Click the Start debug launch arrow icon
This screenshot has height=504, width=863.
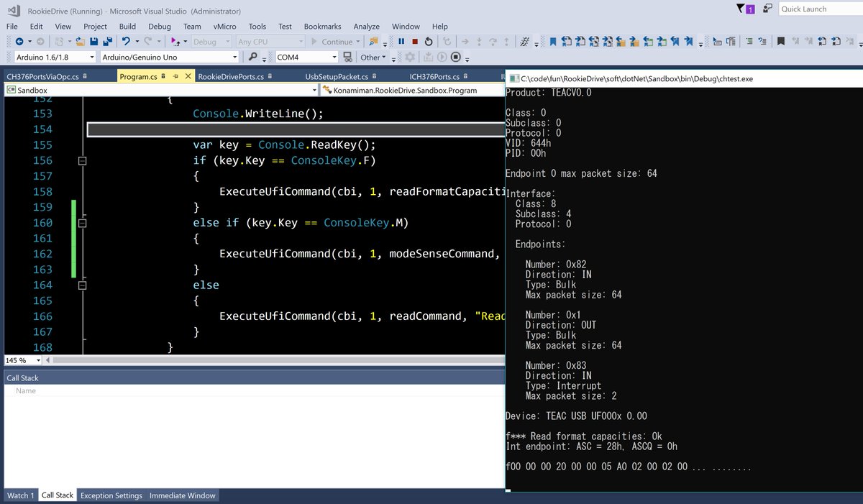[x=175, y=42]
